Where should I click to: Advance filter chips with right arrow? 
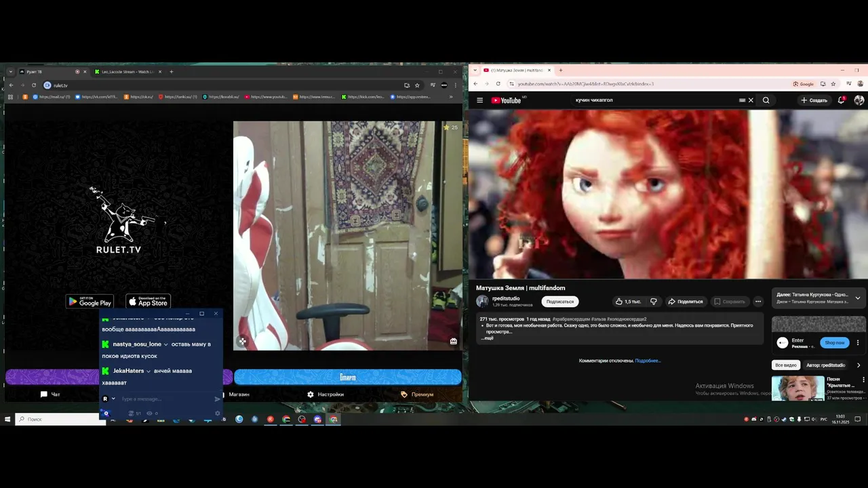[859, 365]
